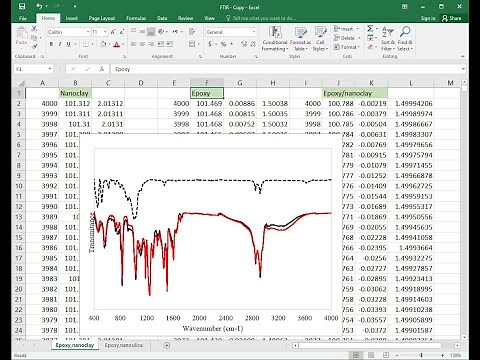This screenshot has width=480, height=360.
Task: Open the Calibri font name dropdown
Action: [88, 32]
